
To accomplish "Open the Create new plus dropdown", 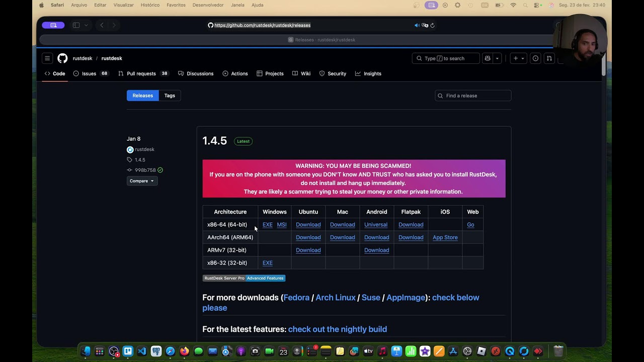I will pos(518,58).
